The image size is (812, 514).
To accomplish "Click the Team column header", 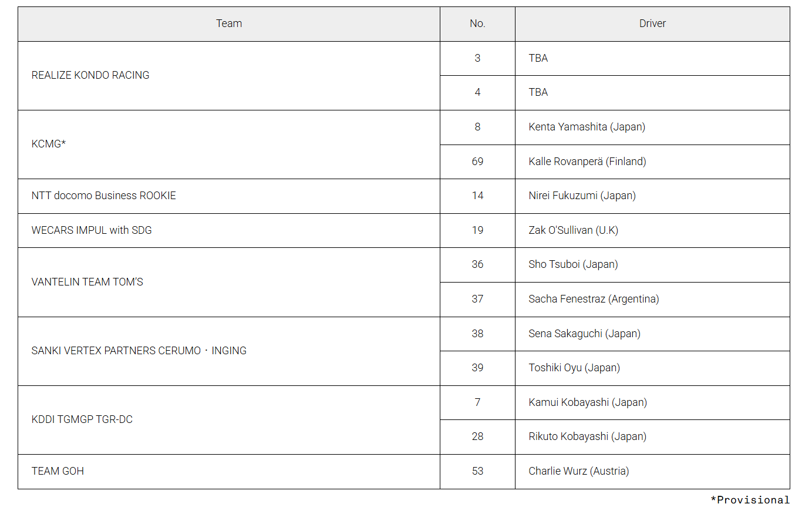I will pos(229,23).
